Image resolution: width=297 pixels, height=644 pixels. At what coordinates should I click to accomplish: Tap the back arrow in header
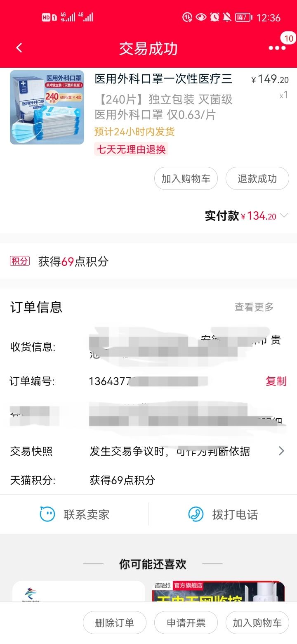coord(19,48)
